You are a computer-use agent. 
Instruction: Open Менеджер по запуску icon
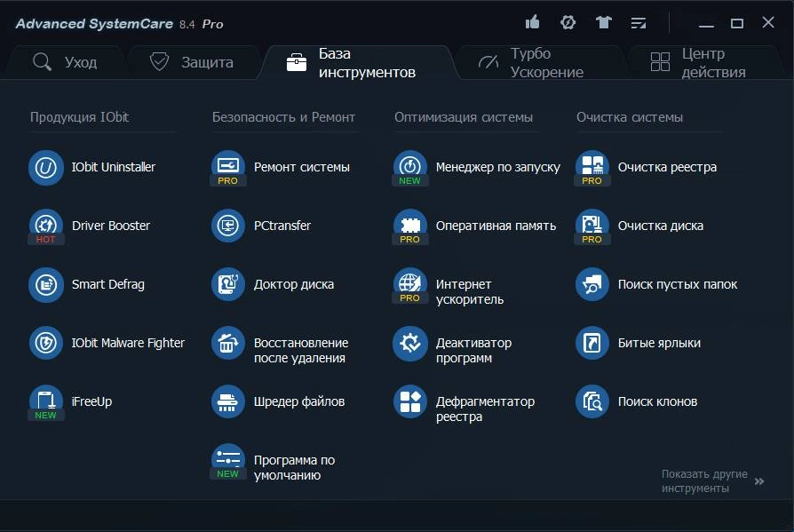click(x=410, y=168)
